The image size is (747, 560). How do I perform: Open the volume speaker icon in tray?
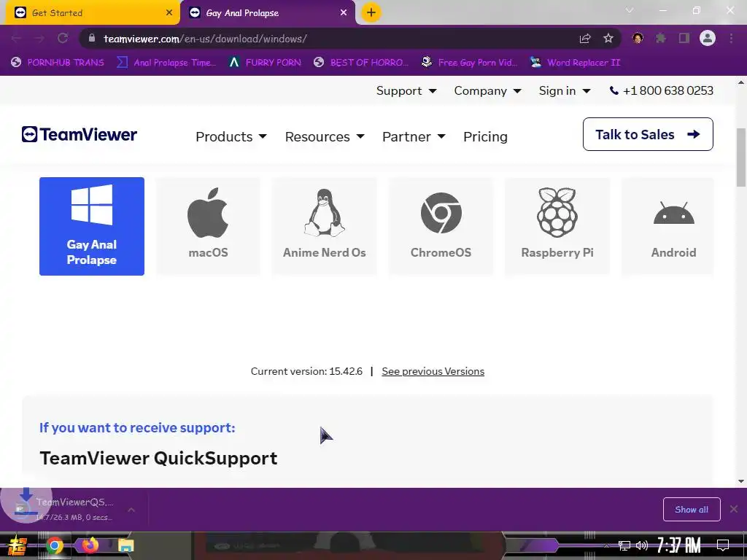(642, 545)
